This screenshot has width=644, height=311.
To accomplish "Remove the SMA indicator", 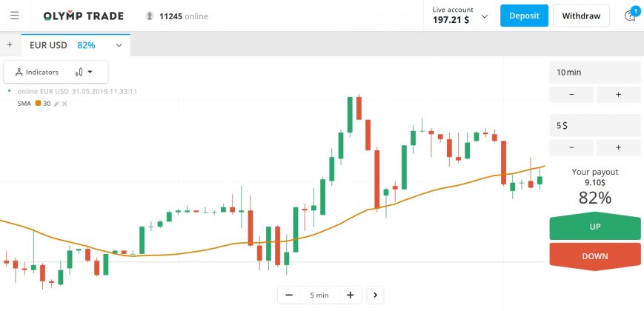I will point(64,104).
